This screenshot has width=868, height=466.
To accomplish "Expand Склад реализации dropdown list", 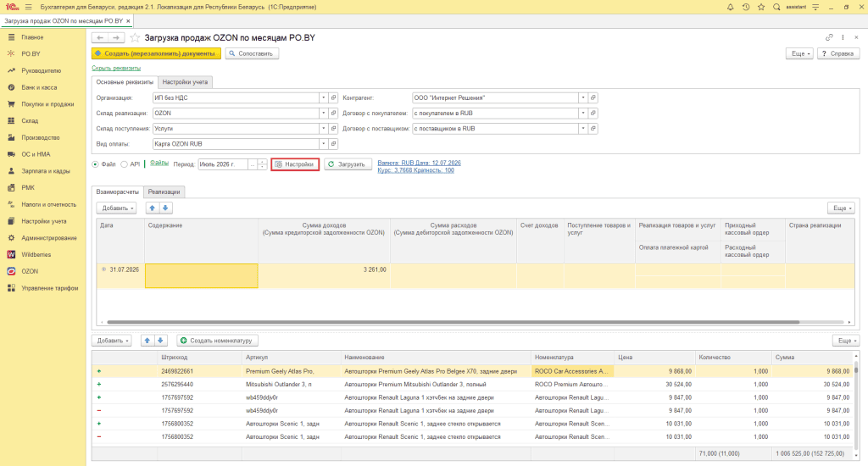I will click(x=323, y=114).
